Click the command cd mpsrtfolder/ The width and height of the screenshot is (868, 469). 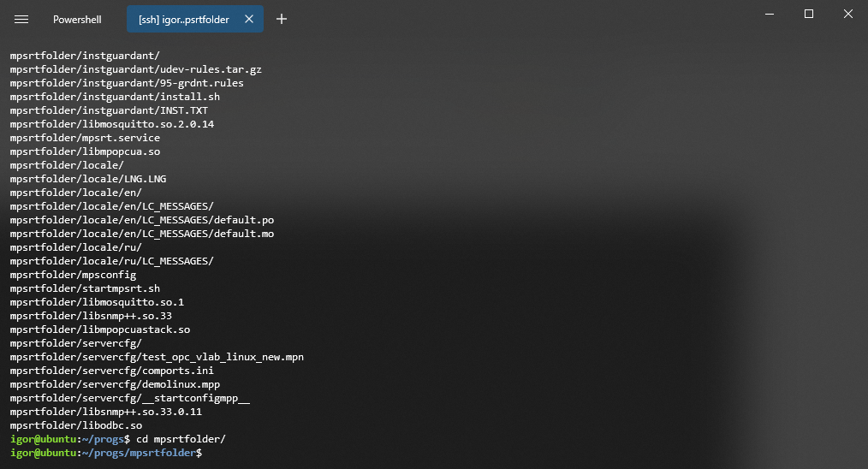coord(181,439)
